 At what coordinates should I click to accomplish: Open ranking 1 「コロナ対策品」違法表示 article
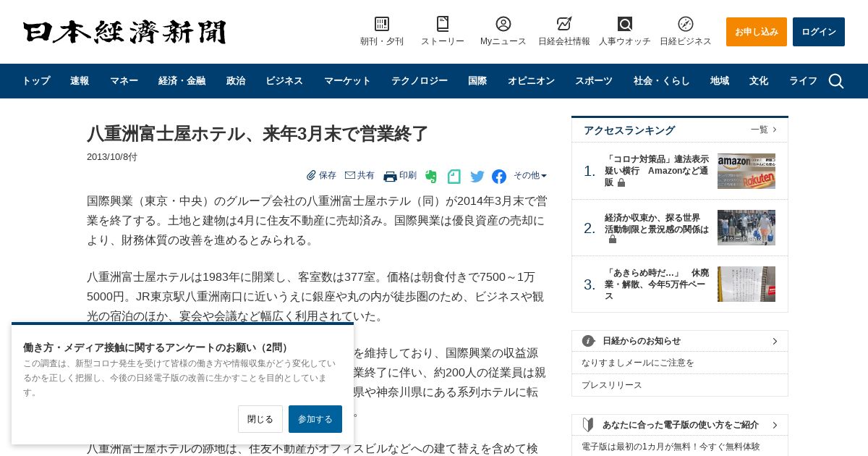pos(657,171)
